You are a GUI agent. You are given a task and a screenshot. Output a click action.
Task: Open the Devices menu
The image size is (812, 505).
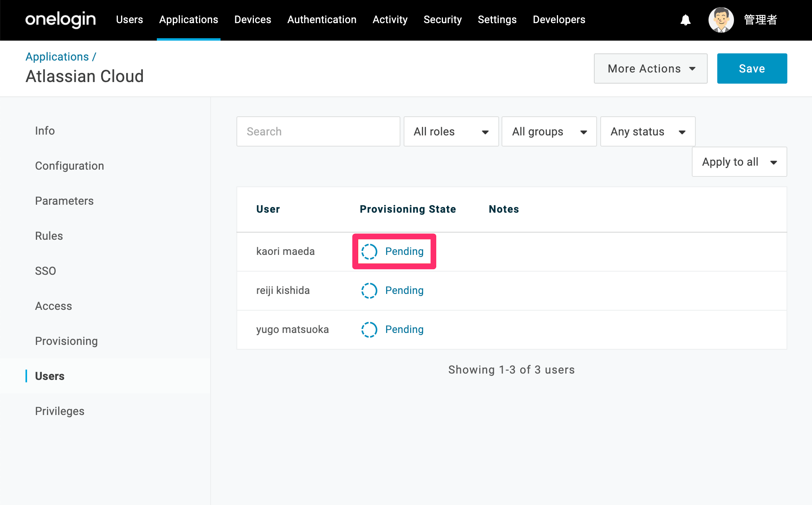[x=253, y=20]
